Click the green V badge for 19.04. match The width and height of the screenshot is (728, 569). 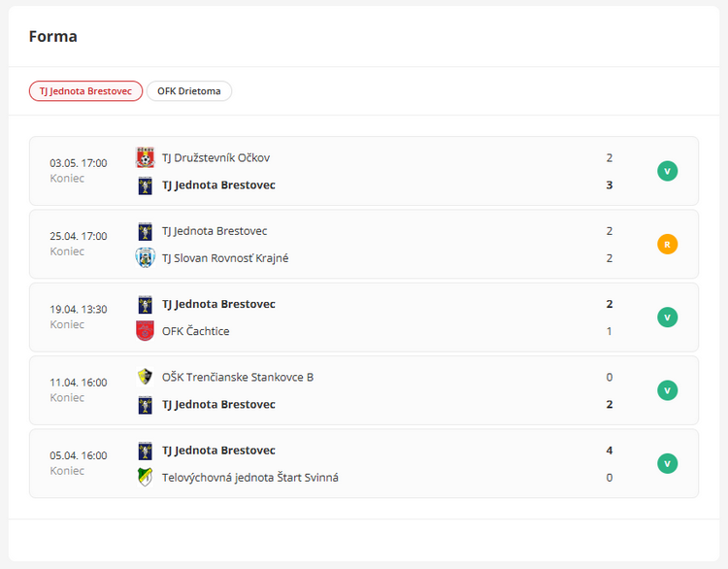tap(667, 318)
